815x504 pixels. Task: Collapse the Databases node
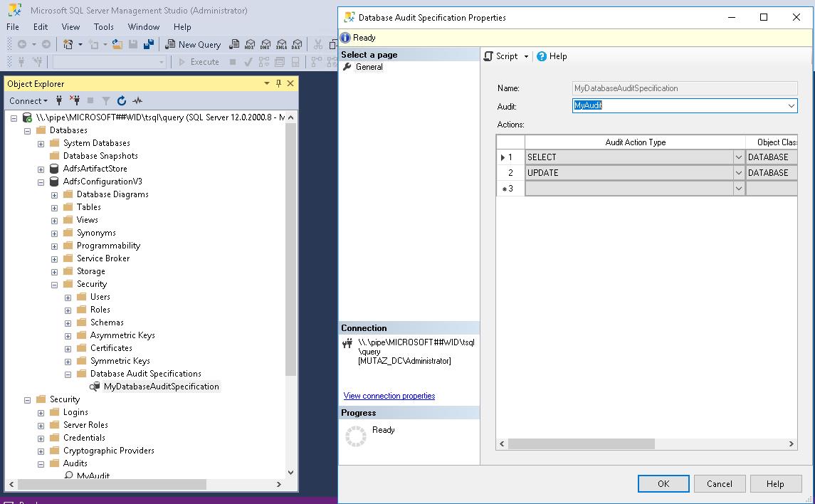[x=28, y=131]
